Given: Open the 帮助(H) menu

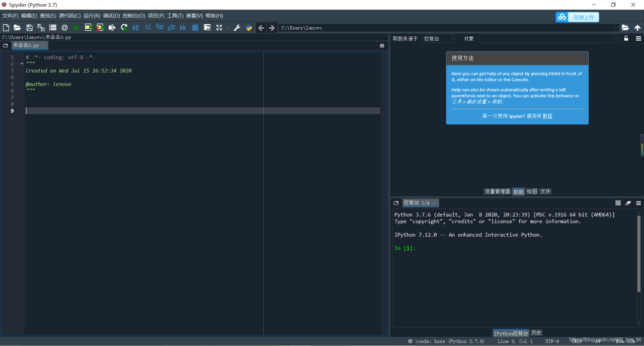Looking at the screenshot, I should click(214, 16).
